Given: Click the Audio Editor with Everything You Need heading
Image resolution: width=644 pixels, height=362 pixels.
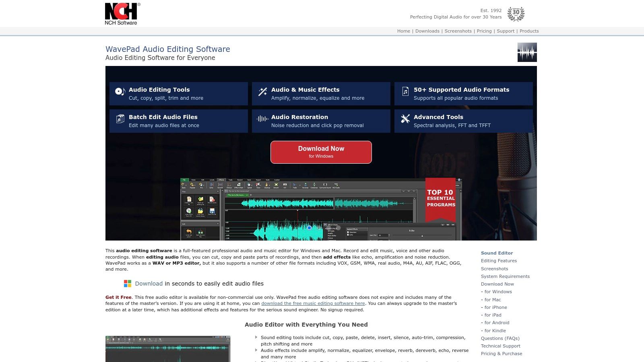Looking at the screenshot, I should pyautogui.click(x=306, y=325).
